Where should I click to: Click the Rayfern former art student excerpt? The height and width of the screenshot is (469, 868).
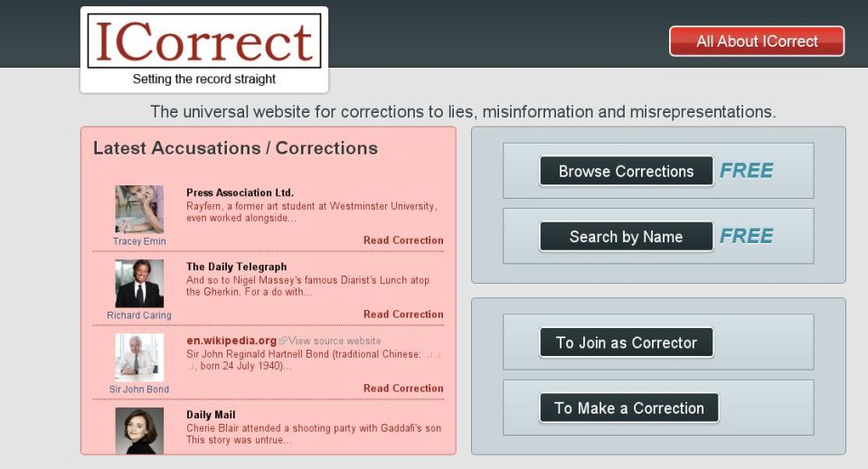[x=312, y=211]
